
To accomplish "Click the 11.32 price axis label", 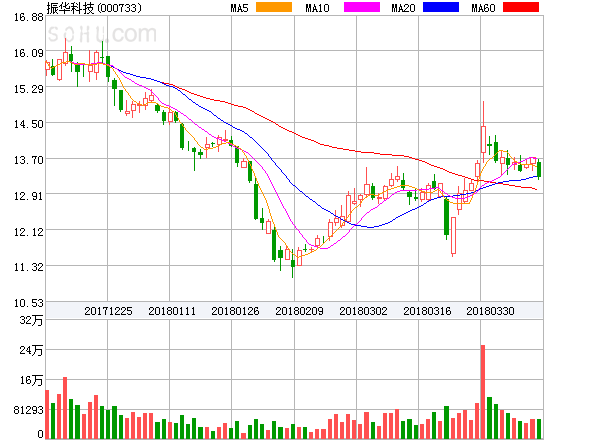I will pos(29,267).
